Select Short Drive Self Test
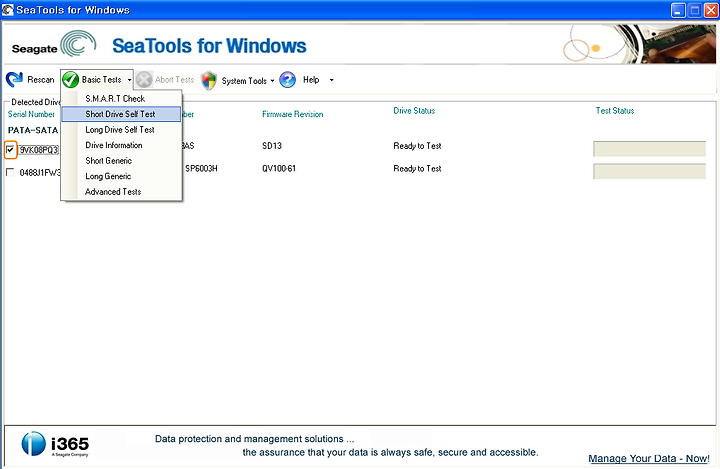720x469 pixels. pyautogui.click(x=122, y=114)
